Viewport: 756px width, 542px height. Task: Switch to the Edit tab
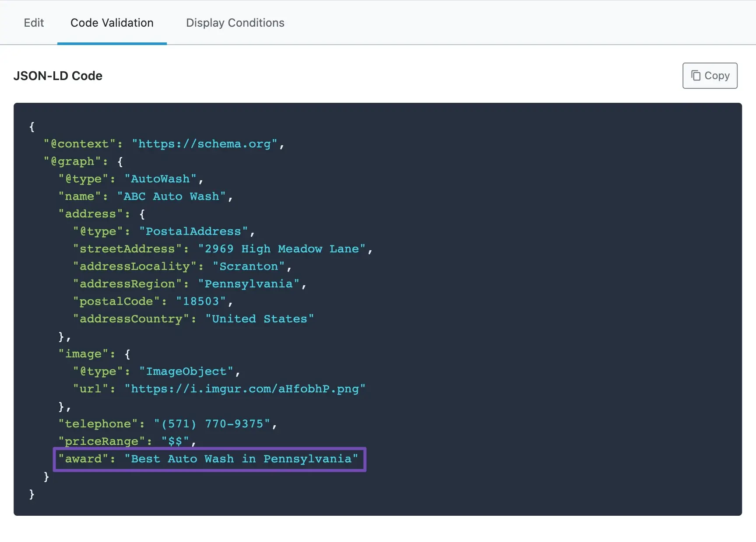coord(34,23)
